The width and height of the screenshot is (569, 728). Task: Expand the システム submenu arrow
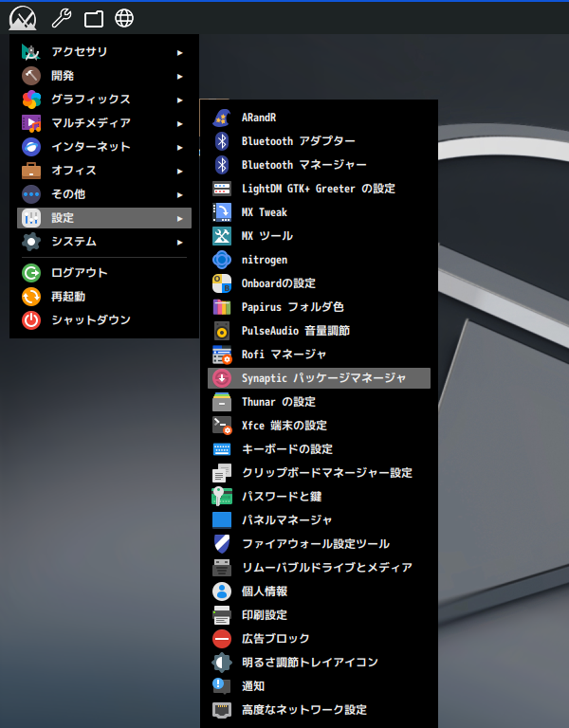180,242
